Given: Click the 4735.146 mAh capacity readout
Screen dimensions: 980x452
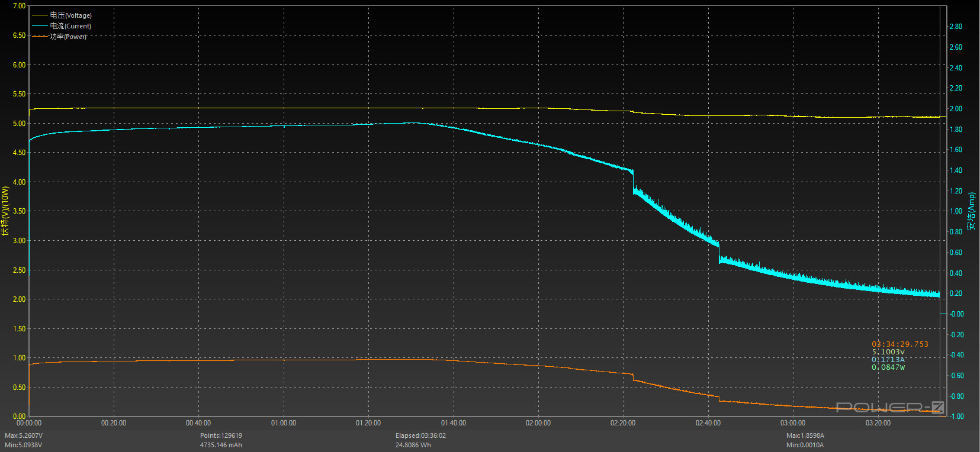Looking at the screenshot, I should 221,445.
